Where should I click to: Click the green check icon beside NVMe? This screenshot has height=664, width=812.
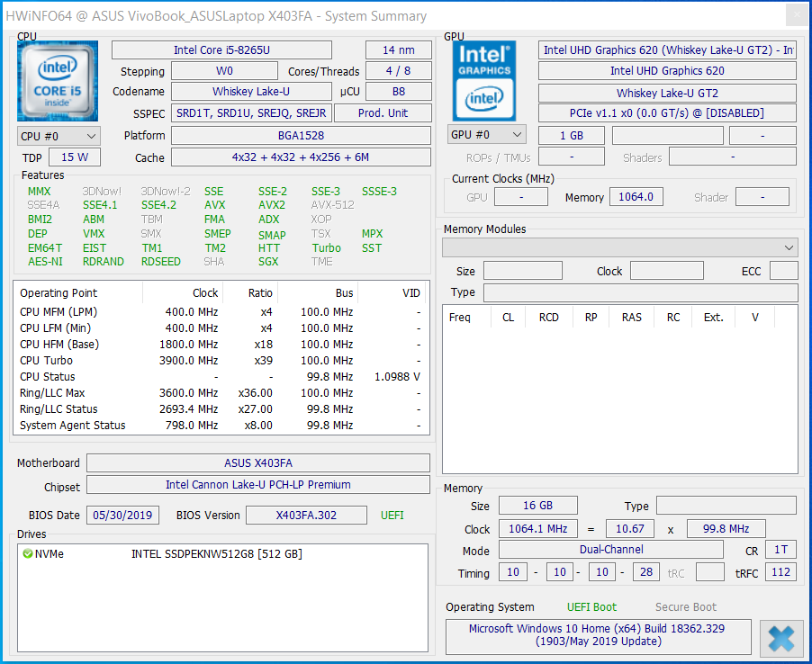(27, 553)
